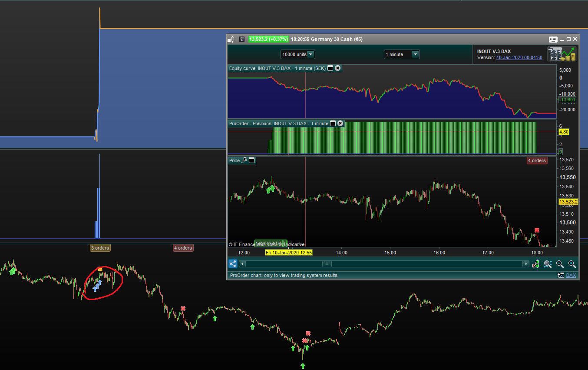Click the chart icon left of DAX link
This screenshot has width=588, height=370.
[x=561, y=275]
